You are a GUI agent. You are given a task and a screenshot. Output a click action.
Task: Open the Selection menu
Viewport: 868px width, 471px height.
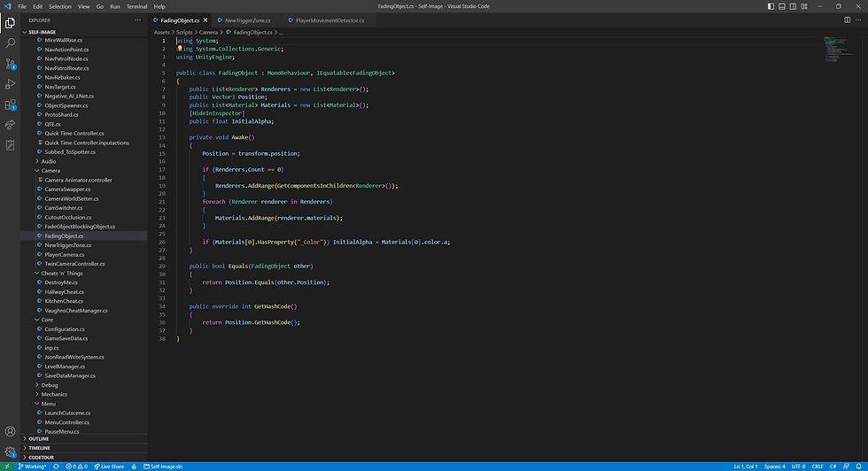[60, 6]
